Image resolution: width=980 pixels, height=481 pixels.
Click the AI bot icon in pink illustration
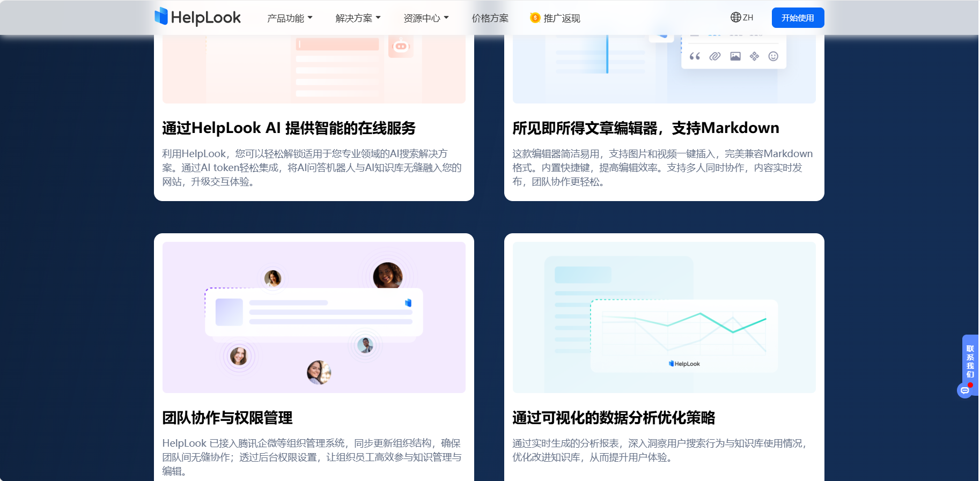[x=401, y=46]
